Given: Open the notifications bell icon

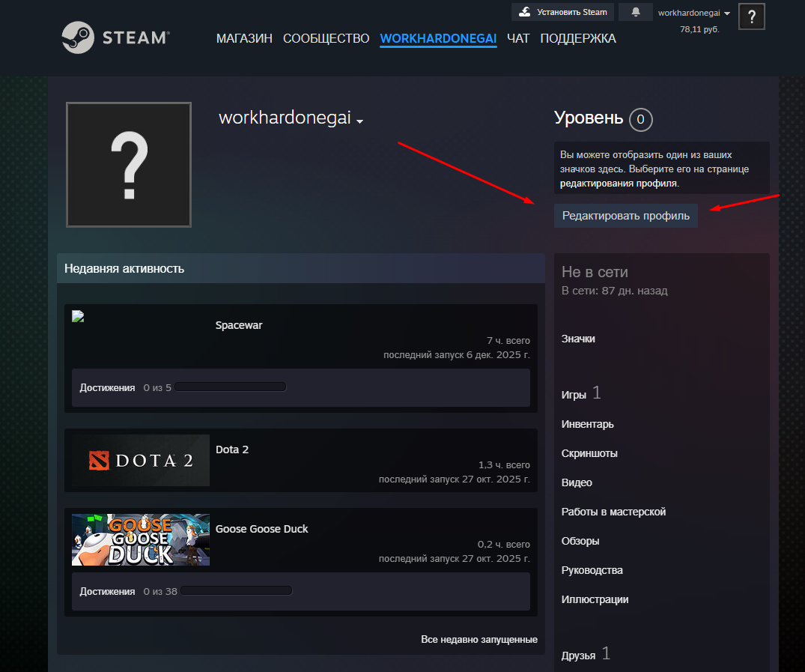Looking at the screenshot, I should coord(636,12).
